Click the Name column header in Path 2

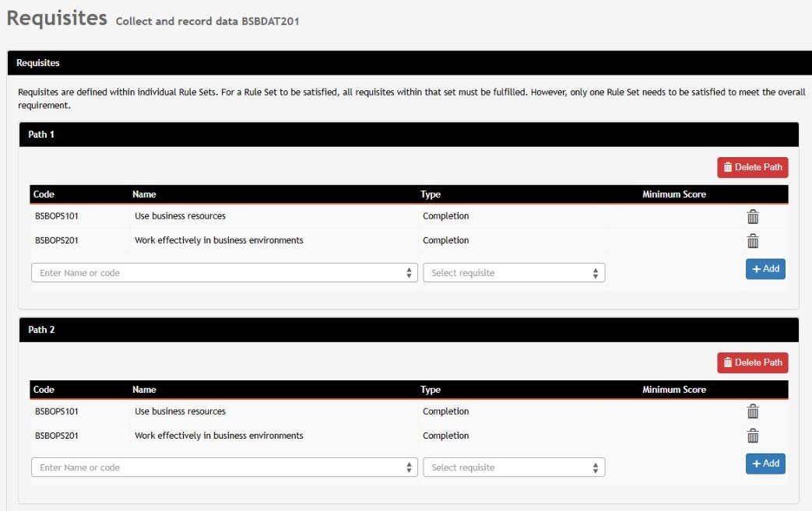(x=144, y=390)
